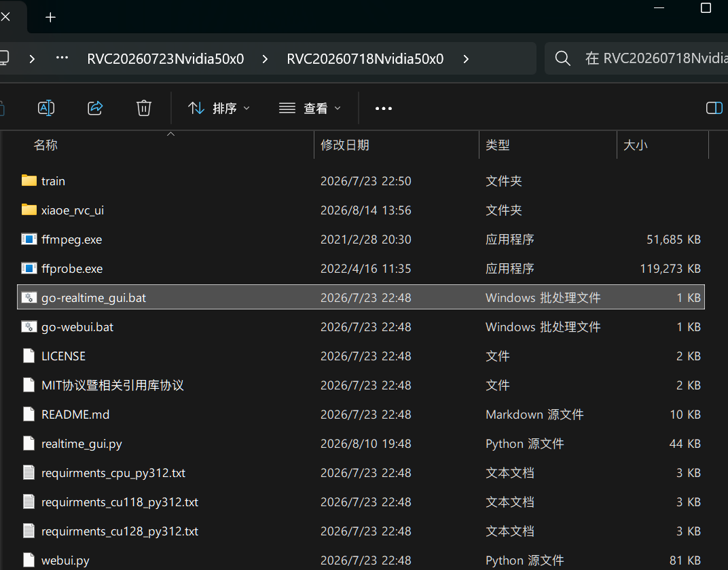Screen dimensions: 728x570
Task: Sort by Modified date (修改日期) column
Action: point(345,145)
